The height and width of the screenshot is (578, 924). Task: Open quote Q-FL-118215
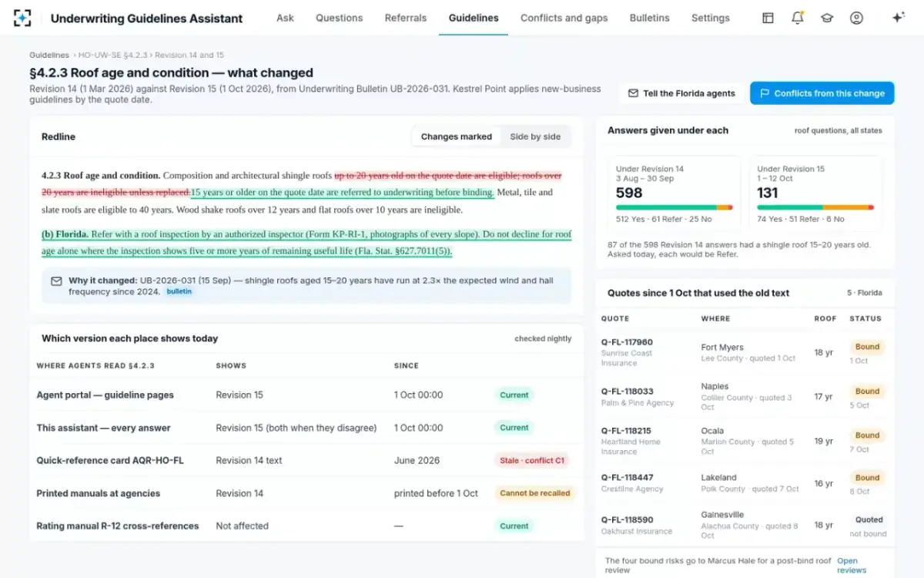(626, 431)
